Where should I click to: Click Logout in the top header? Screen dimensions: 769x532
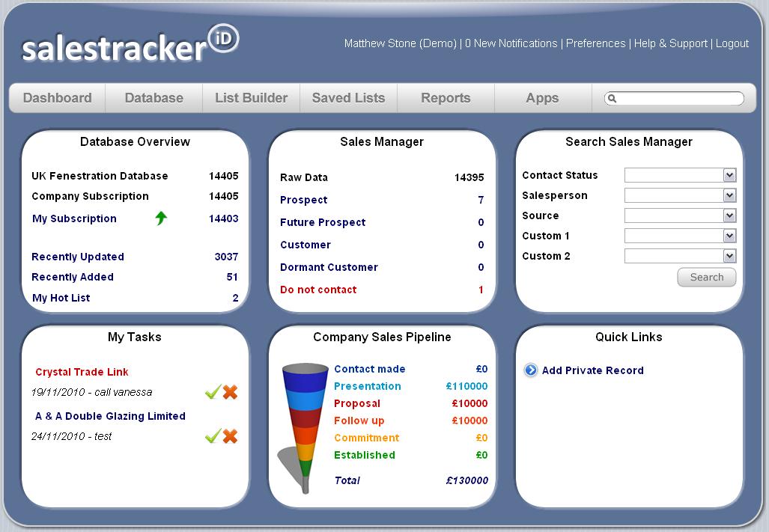(732, 43)
